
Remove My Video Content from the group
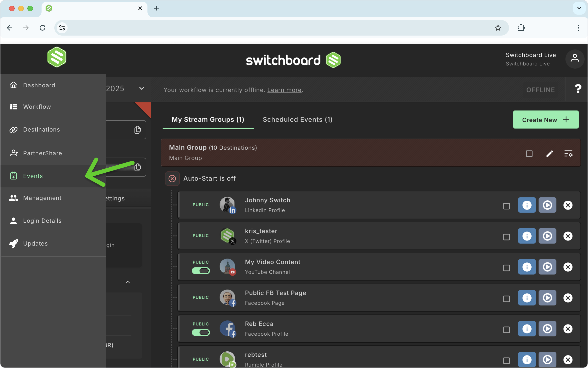click(x=568, y=267)
